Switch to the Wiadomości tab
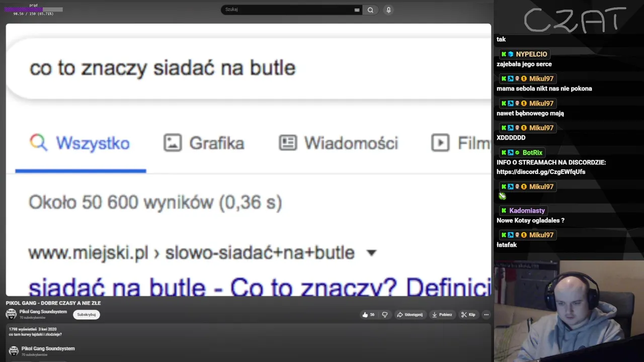The image size is (644, 362). 338,143
